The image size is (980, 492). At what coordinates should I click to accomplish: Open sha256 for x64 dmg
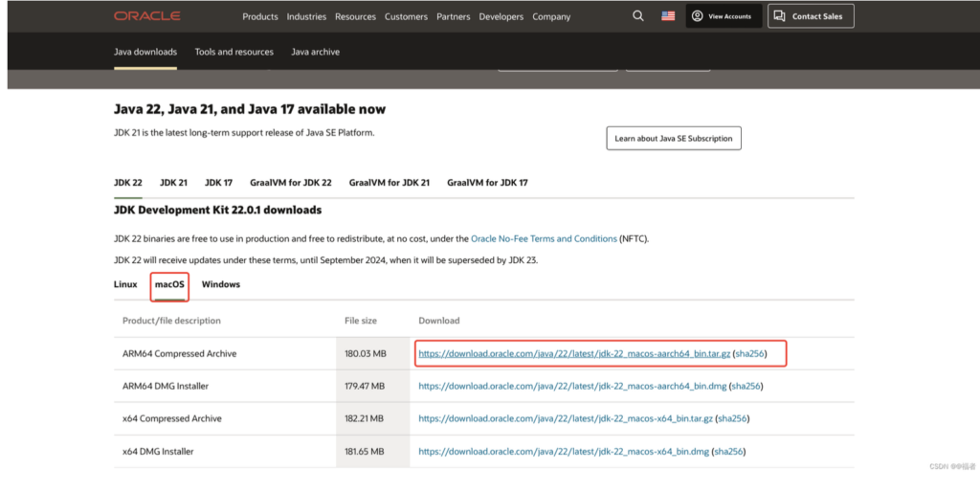click(728, 452)
